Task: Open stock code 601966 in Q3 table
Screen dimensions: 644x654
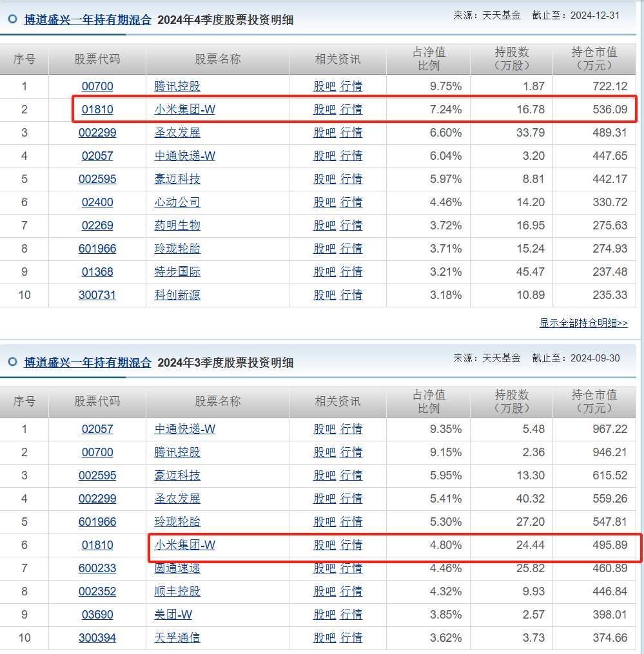Action: click(x=97, y=522)
